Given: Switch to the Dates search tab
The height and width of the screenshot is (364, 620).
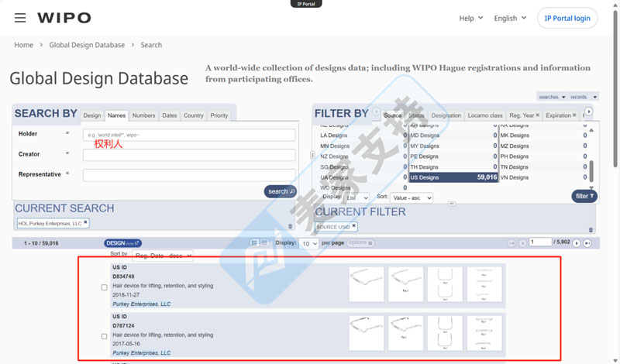Looking at the screenshot, I should coord(169,115).
